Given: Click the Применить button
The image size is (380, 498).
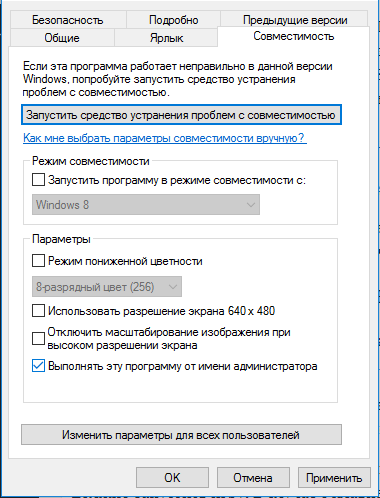Looking at the screenshot, I should pyautogui.click(x=334, y=478).
